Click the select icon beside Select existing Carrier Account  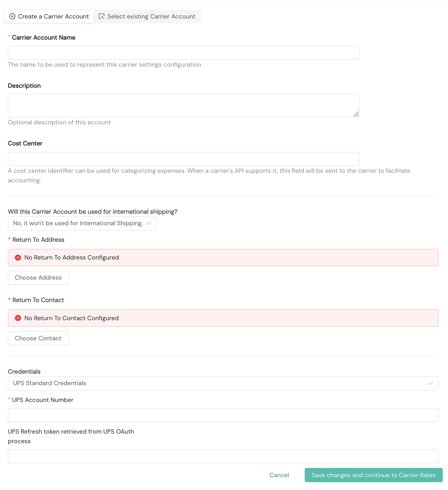point(101,16)
